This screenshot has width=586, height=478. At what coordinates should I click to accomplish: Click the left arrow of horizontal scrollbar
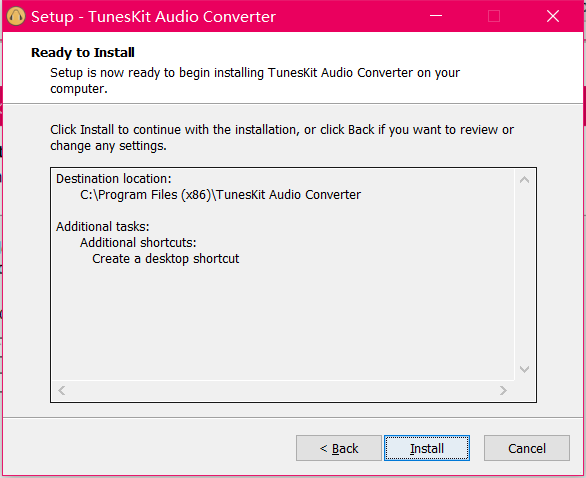click(x=62, y=391)
